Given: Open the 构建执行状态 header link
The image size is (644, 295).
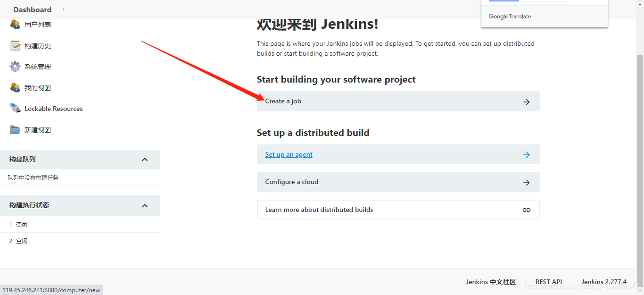Looking at the screenshot, I should coord(29,205).
